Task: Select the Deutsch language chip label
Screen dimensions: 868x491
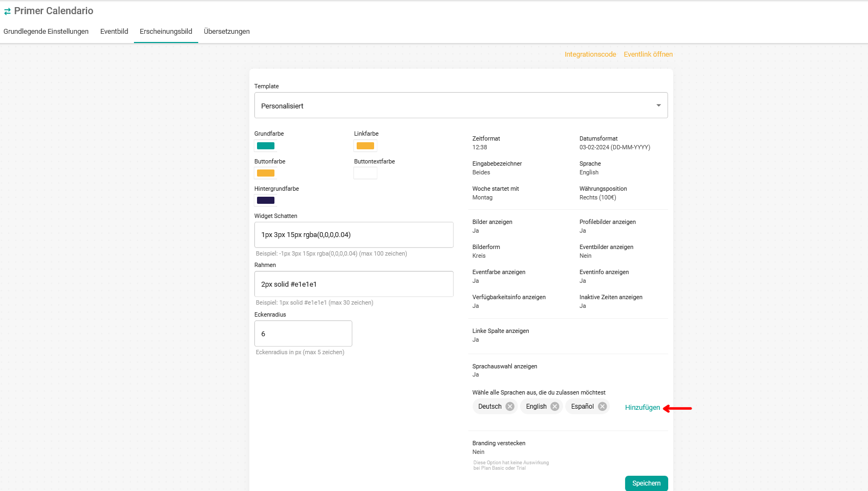Action: click(490, 407)
